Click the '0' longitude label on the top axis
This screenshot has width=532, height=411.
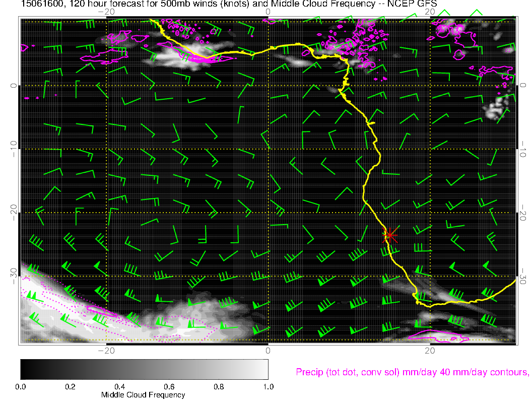coord(268,12)
